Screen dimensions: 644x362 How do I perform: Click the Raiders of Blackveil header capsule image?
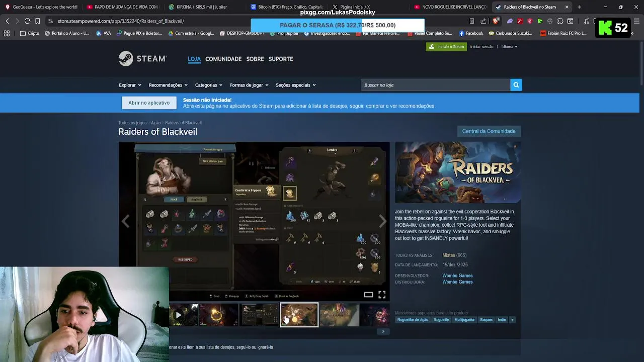458,172
